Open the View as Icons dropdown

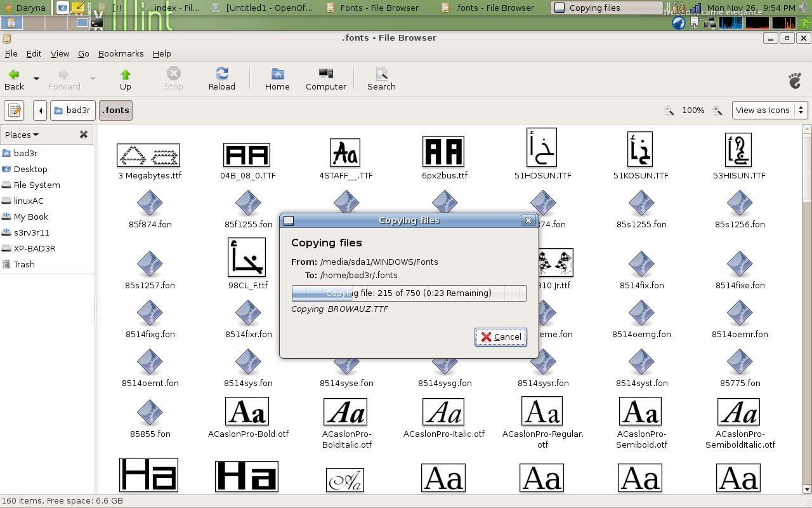(769, 110)
